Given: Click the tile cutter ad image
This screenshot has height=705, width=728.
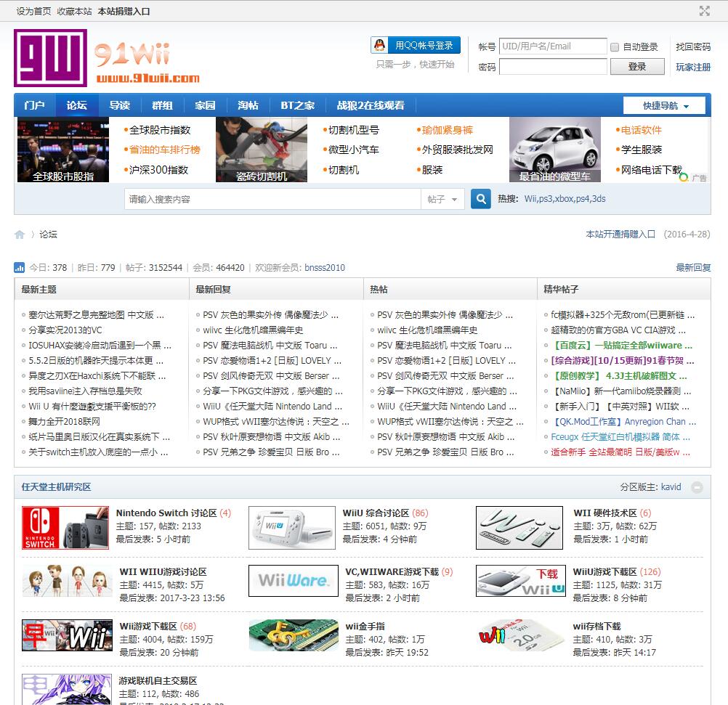Looking at the screenshot, I should (262, 150).
